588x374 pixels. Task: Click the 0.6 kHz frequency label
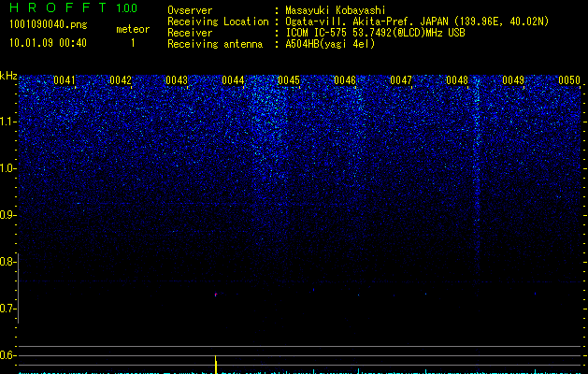coord(7,355)
